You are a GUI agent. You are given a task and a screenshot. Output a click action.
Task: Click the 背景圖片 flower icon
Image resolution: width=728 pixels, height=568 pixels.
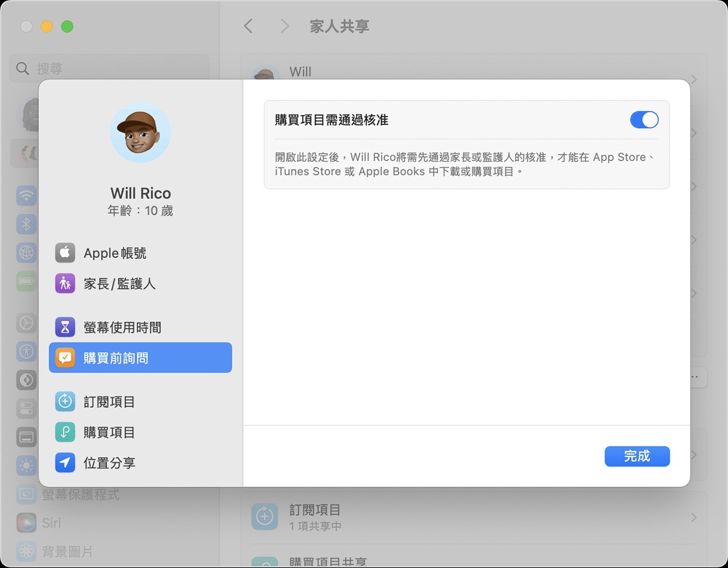click(26, 552)
